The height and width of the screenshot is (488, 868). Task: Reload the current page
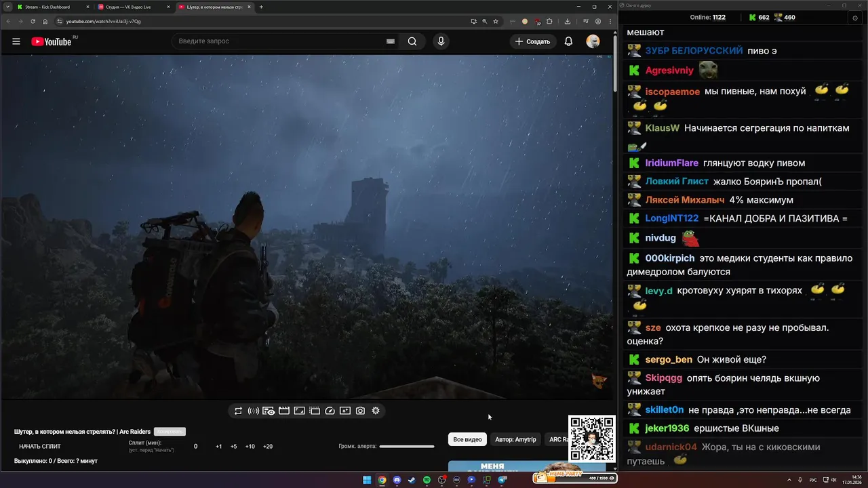point(33,21)
